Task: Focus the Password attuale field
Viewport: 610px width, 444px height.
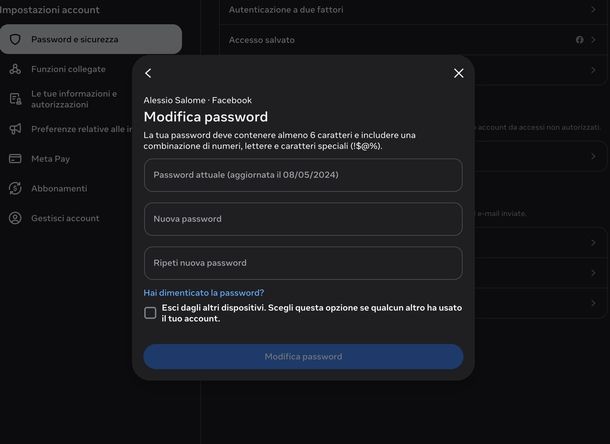Action: coord(303,175)
